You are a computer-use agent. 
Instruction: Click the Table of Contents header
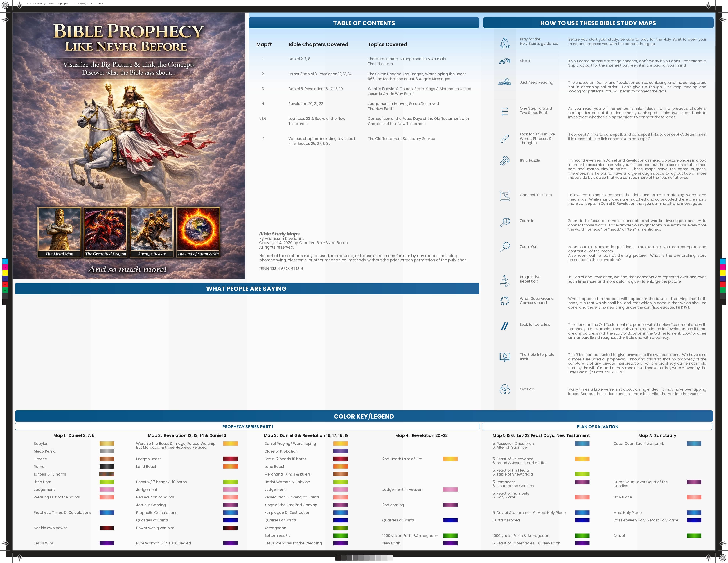(364, 23)
